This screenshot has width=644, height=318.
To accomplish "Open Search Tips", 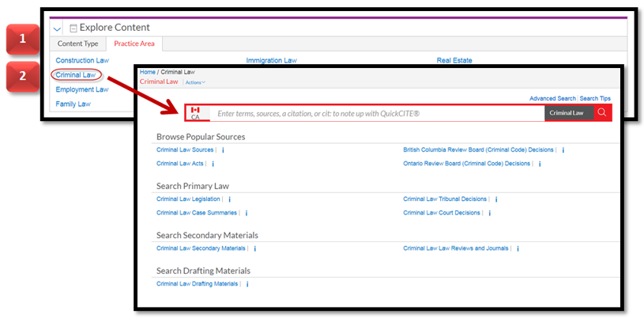I will click(595, 99).
